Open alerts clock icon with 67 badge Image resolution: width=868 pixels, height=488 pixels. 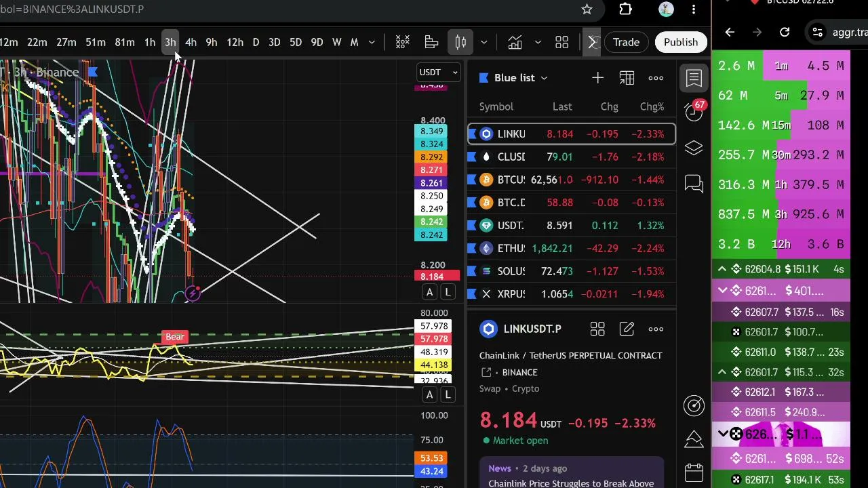(694, 111)
